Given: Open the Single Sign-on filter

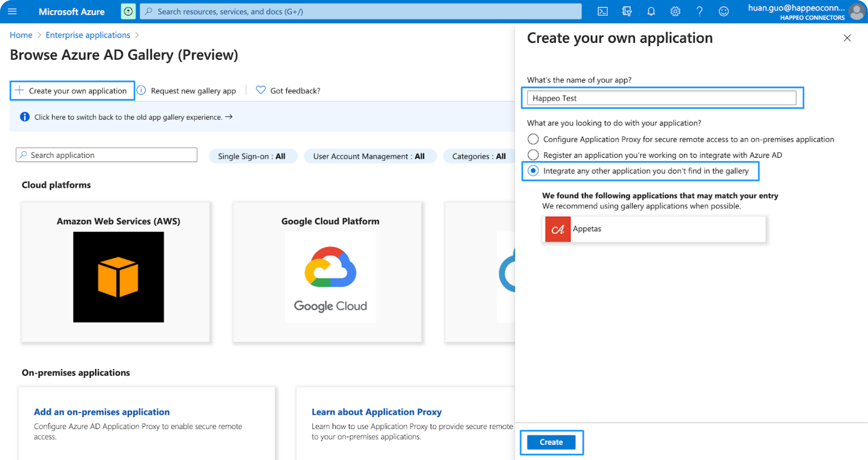Looking at the screenshot, I should pos(253,156).
